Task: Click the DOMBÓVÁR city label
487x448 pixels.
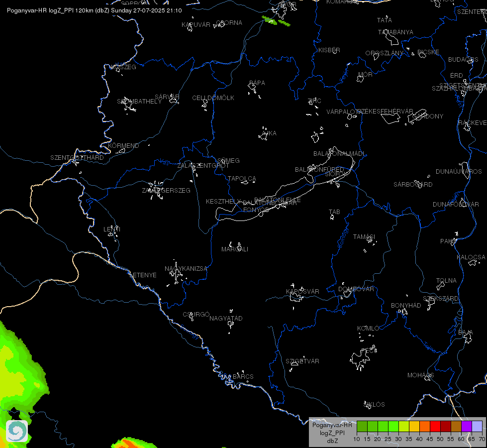Action: coord(356,289)
